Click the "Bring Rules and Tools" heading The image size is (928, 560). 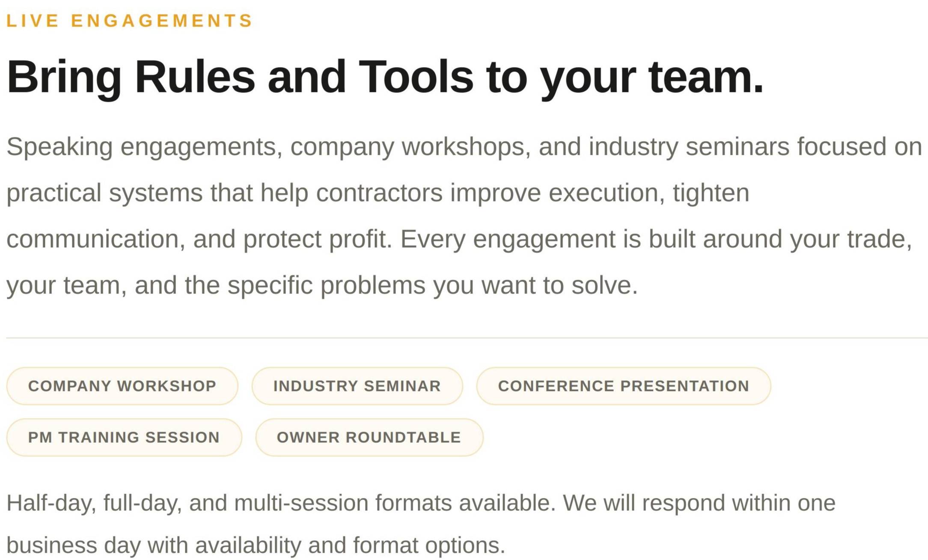click(x=240, y=77)
